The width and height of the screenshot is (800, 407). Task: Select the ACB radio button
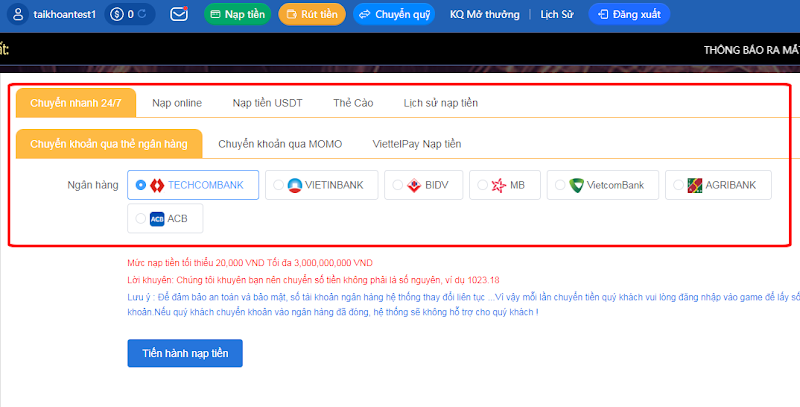pyautogui.click(x=140, y=219)
